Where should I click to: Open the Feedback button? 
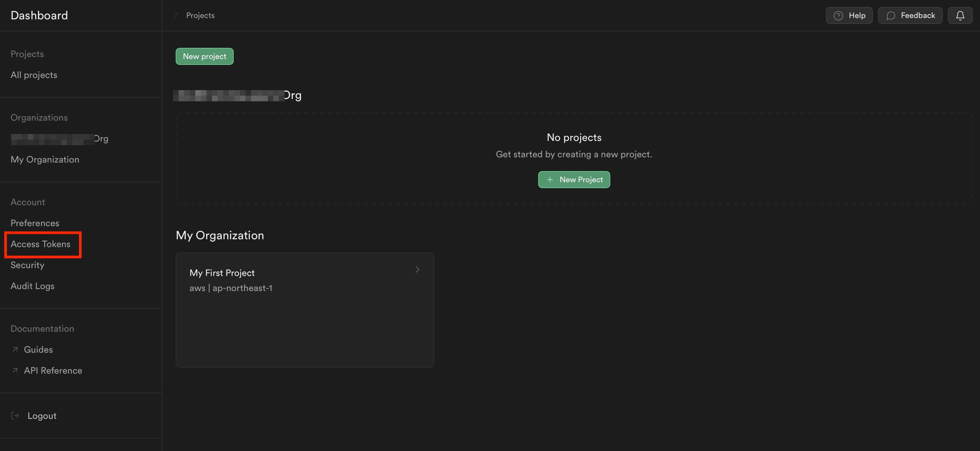click(910, 15)
